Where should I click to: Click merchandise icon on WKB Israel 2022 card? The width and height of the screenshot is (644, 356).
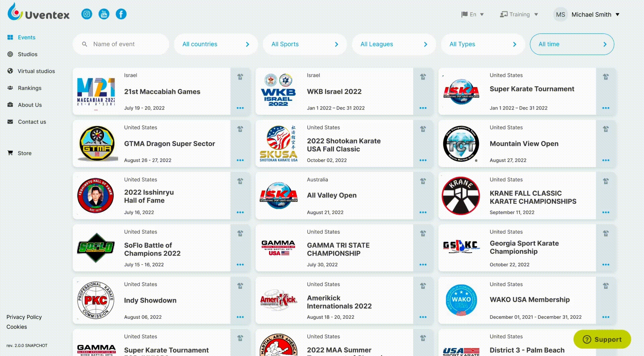click(x=423, y=77)
